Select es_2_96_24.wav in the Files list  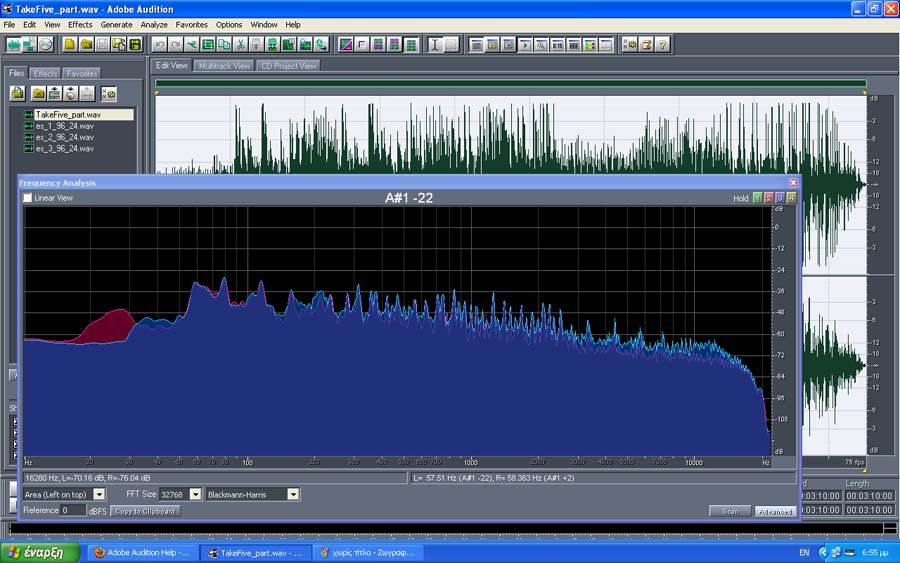tap(64, 137)
